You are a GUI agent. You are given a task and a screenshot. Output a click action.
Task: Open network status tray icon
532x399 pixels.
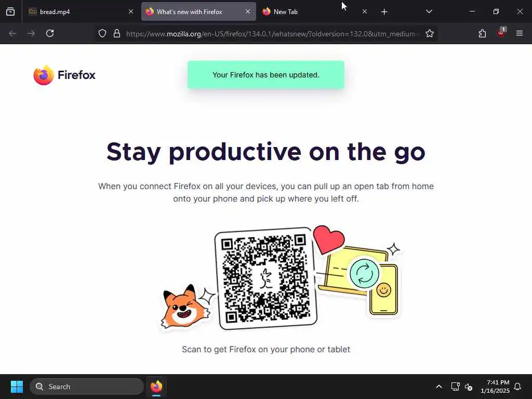point(455,387)
